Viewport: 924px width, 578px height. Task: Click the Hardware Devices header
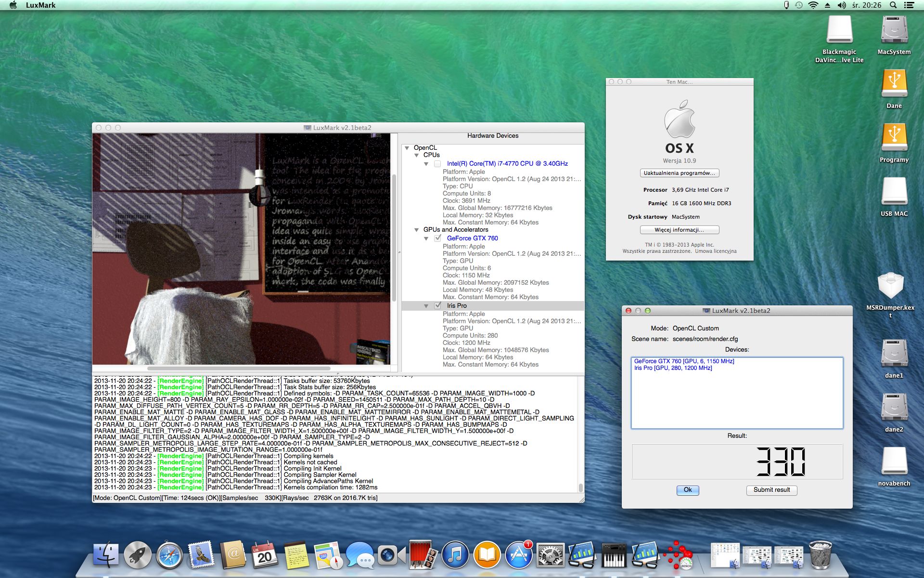493,136
